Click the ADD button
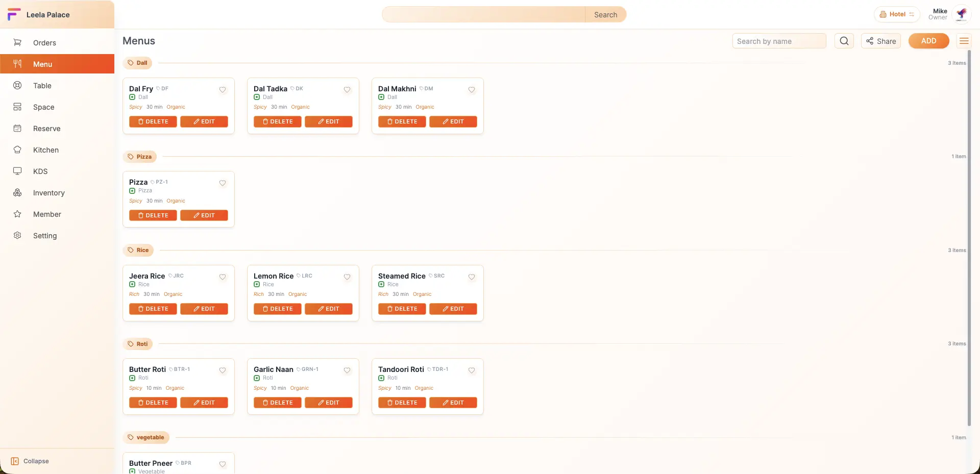This screenshot has width=980, height=474. [928, 41]
